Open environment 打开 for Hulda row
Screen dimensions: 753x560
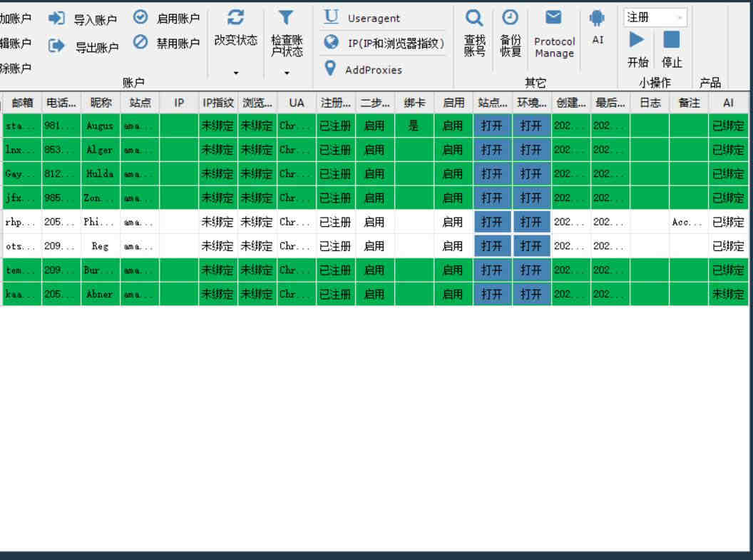point(532,174)
